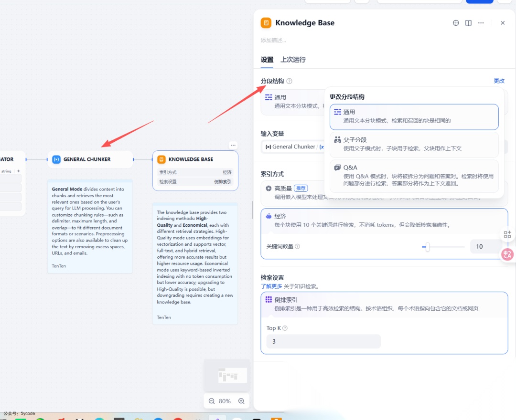Open the translation floating button
This screenshot has width=516, height=420.
[x=507, y=254]
